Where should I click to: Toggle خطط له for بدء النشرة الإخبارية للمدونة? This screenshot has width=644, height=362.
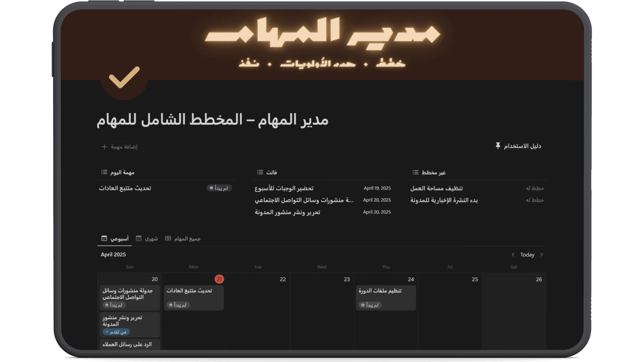pos(535,200)
